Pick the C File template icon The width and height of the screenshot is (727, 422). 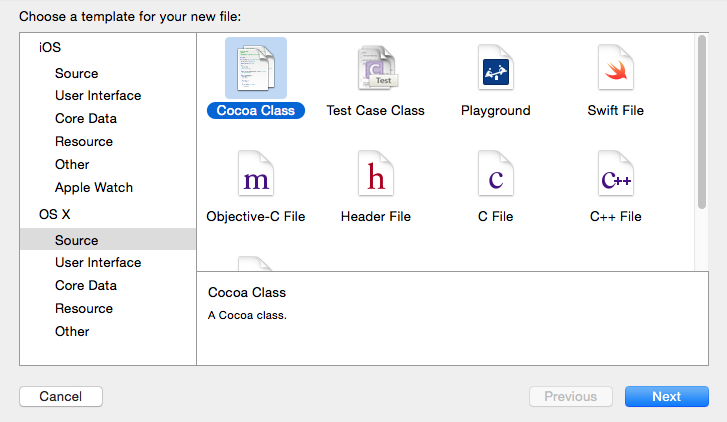(496, 174)
